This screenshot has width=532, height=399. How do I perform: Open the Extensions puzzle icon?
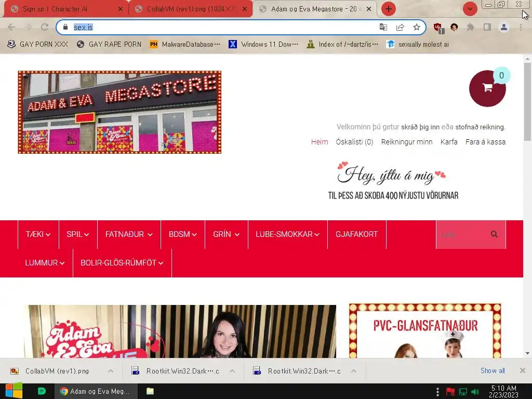(x=471, y=27)
